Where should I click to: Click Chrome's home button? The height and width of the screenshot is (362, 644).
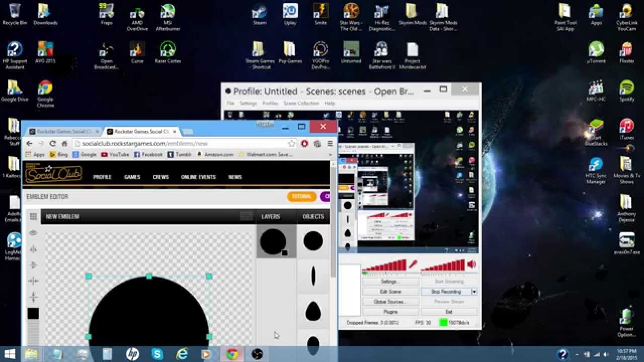pos(64,144)
